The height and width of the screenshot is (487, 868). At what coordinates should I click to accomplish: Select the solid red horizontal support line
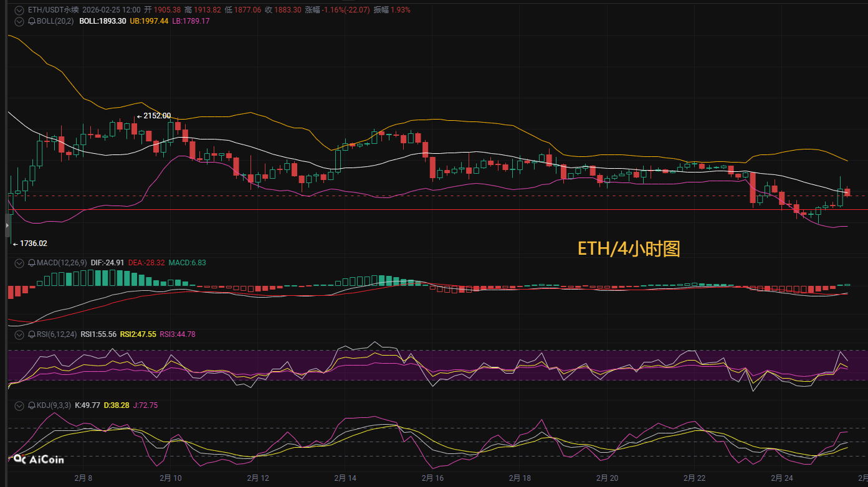pyautogui.click(x=436, y=210)
